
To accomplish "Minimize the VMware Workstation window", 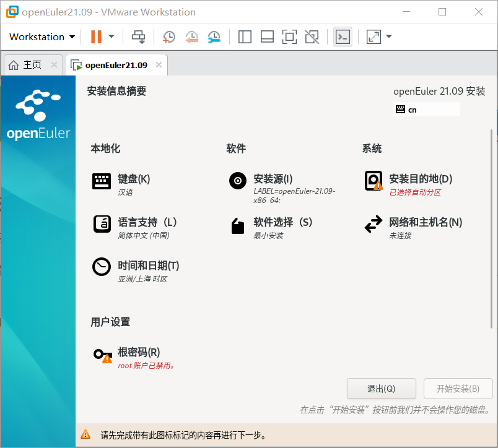I will (x=406, y=12).
